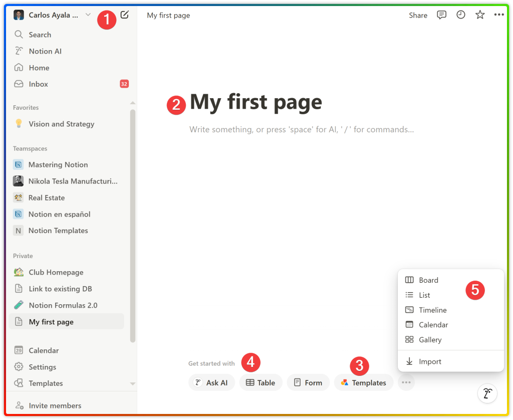Click the Invite members link
513x420 pixels.
click(x=55, y=405)
